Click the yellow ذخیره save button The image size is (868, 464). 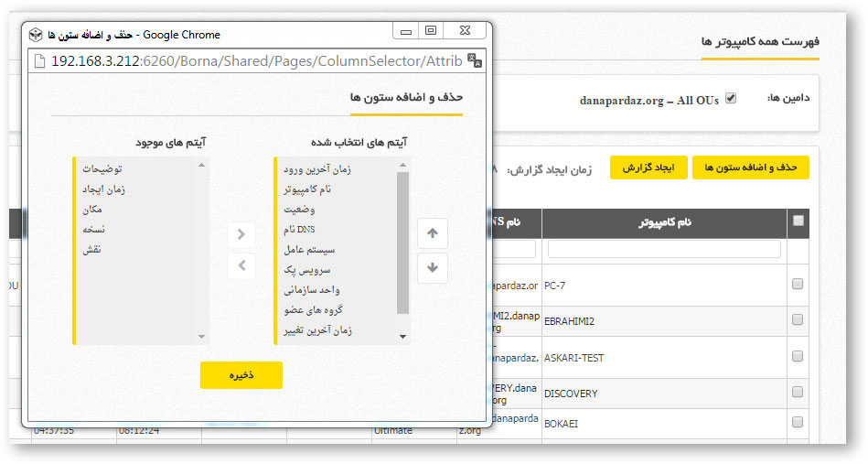[241, 375]
